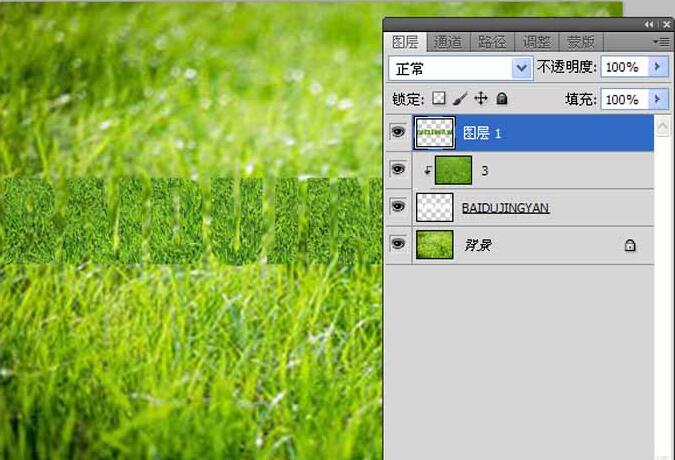Expand the 不透明度 opacity slider arrow
Screen dimensions: 675x460
click(x=657, y=67)
